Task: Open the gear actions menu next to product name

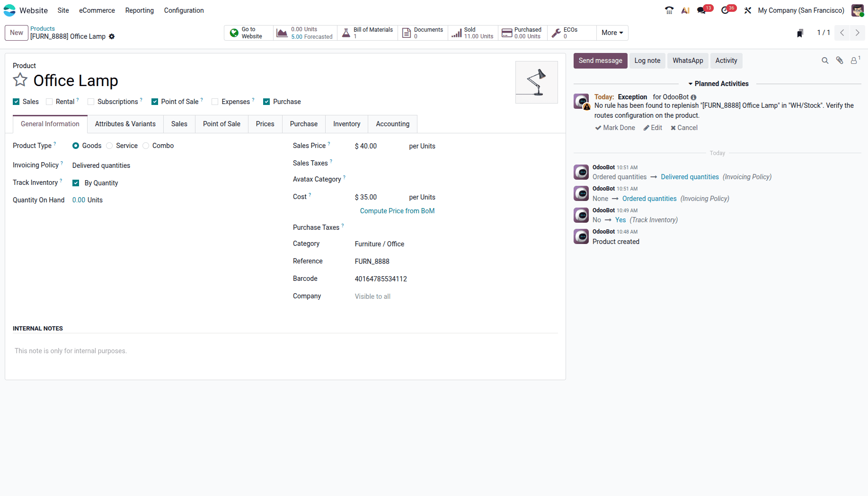Action: click(x=112, y=36)
